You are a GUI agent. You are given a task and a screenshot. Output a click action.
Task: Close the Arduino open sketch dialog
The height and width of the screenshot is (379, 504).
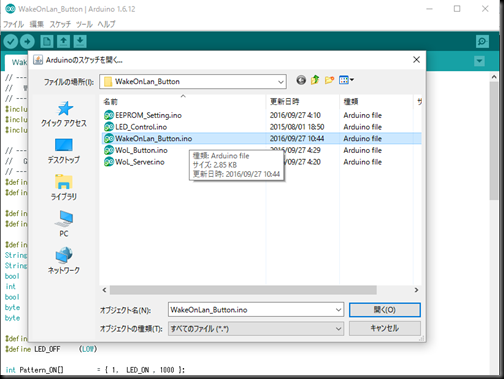tap(416, 60)
